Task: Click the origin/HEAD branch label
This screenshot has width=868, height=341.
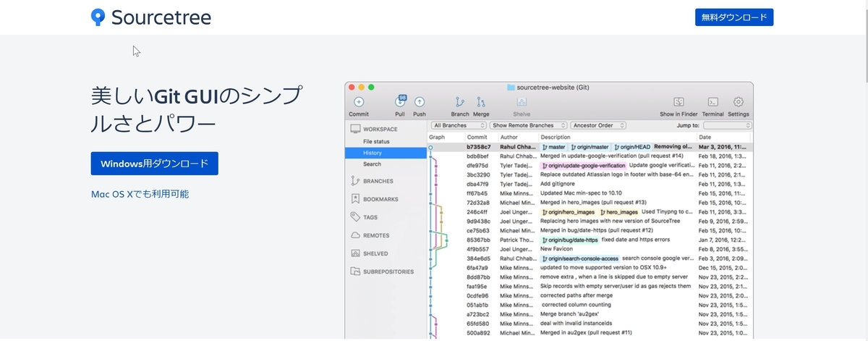Action: click(x=632, y=147)
